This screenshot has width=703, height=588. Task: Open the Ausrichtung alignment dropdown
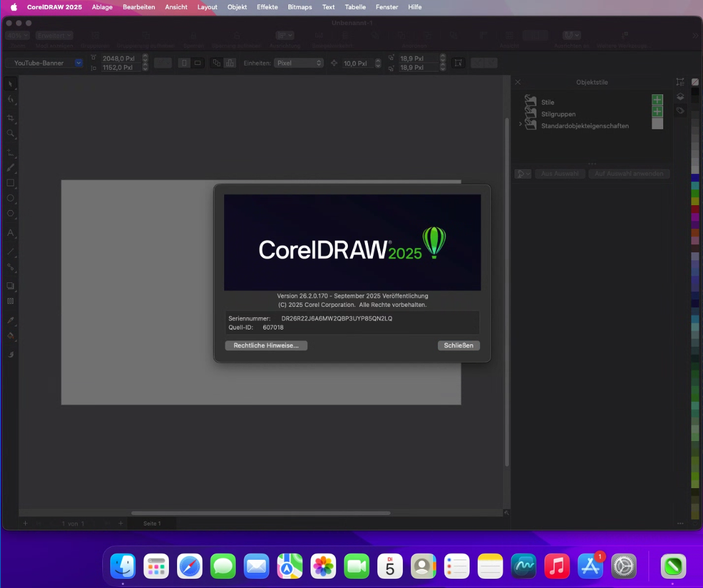pos(285,35)
